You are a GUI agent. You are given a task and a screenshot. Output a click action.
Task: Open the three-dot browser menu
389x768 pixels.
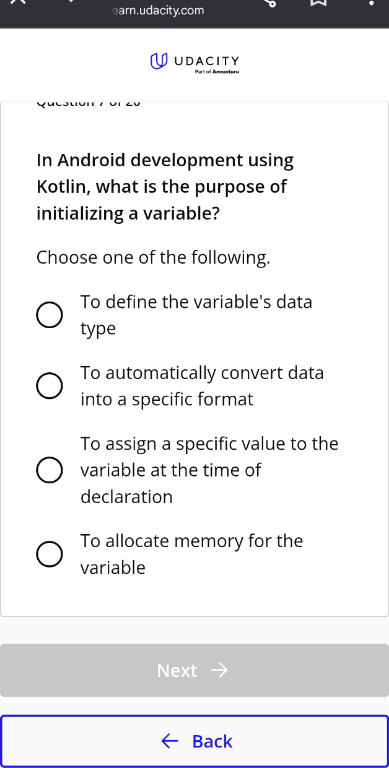click(x=371, y=2)
